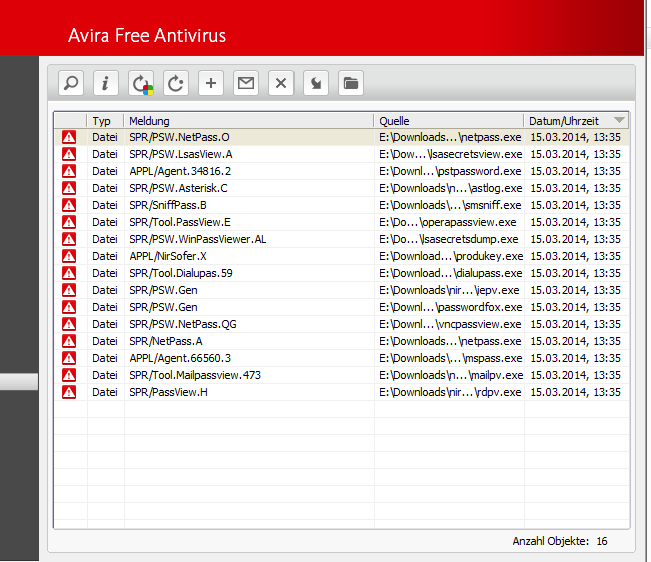Sort by the Quelle column header
Viewport: 651px width, 562px height.
[449, 121]
